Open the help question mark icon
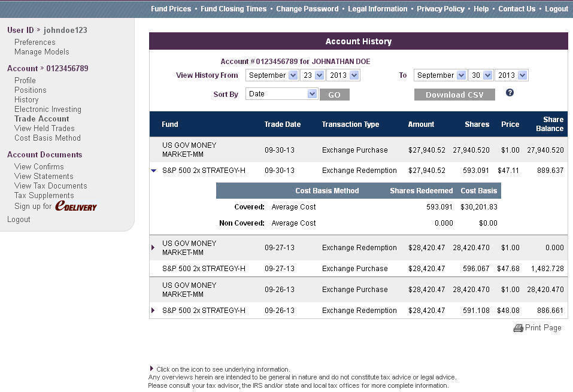Image resolution: width=573 pixels, height=392 pixels. (510, 93)
